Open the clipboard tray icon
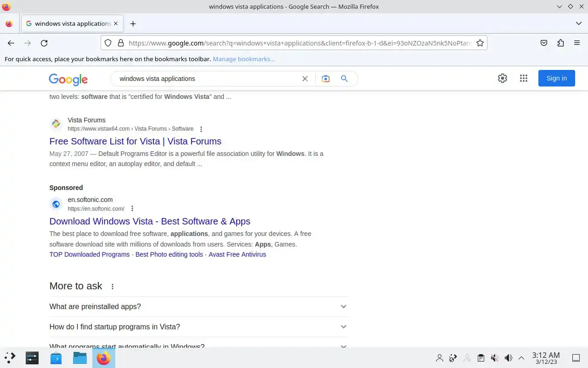This screenshot has width=588, height=368. pos(481,358)
